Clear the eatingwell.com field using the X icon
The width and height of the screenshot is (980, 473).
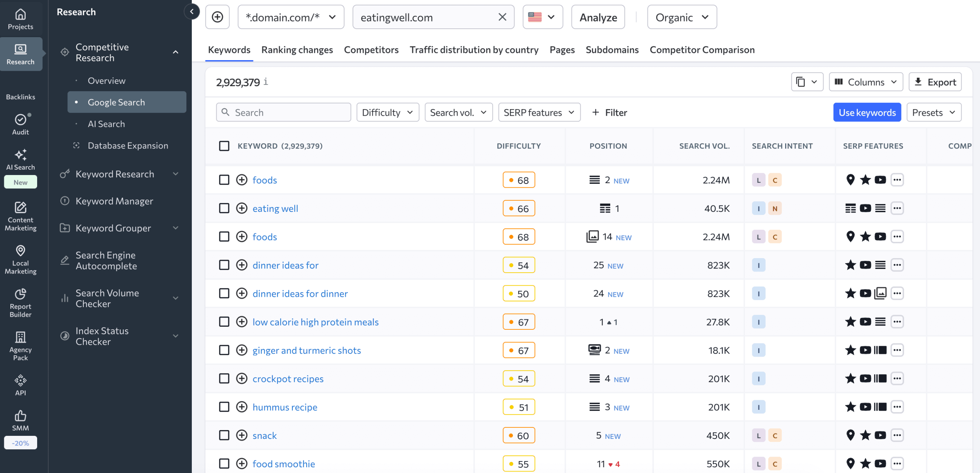pyautogui.click(x=501, y=17)
